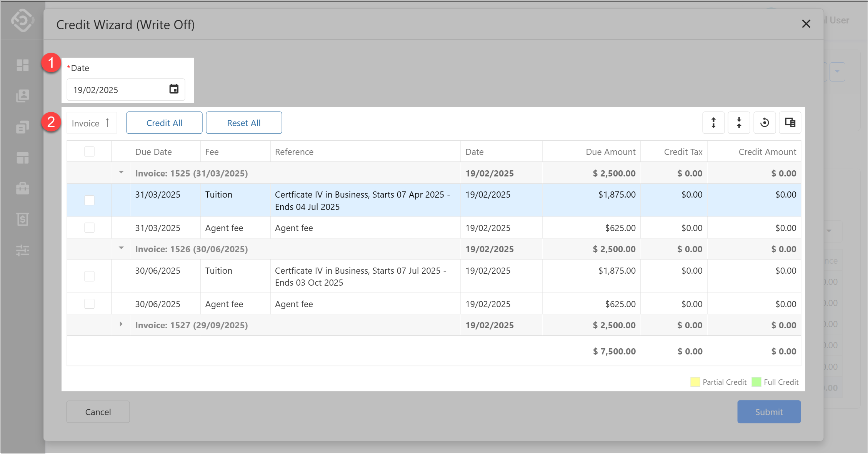The width and height of the screenshot is (868, 454).
Task: Toggle Invoice grouping sort arrow
Action: pos(107,123)
